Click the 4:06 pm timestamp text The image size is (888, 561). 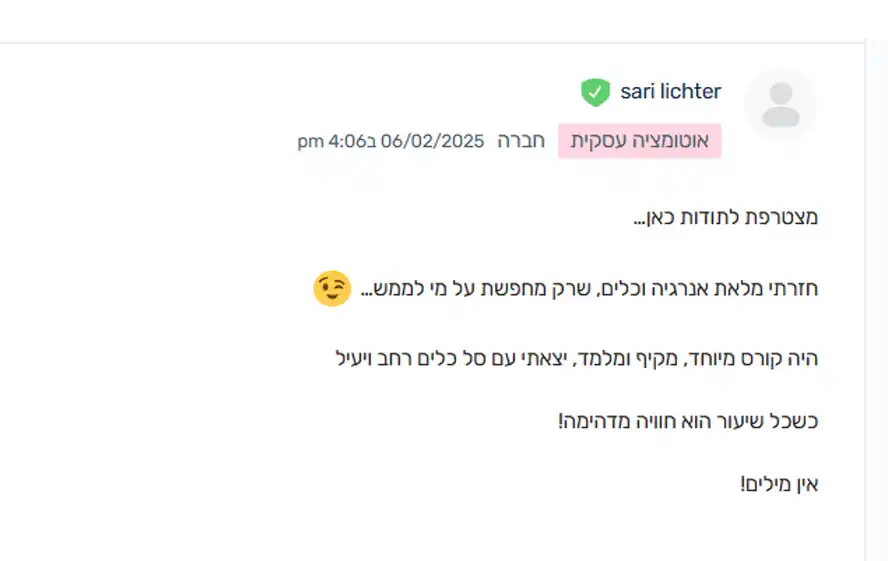click(x=333, y=141)
